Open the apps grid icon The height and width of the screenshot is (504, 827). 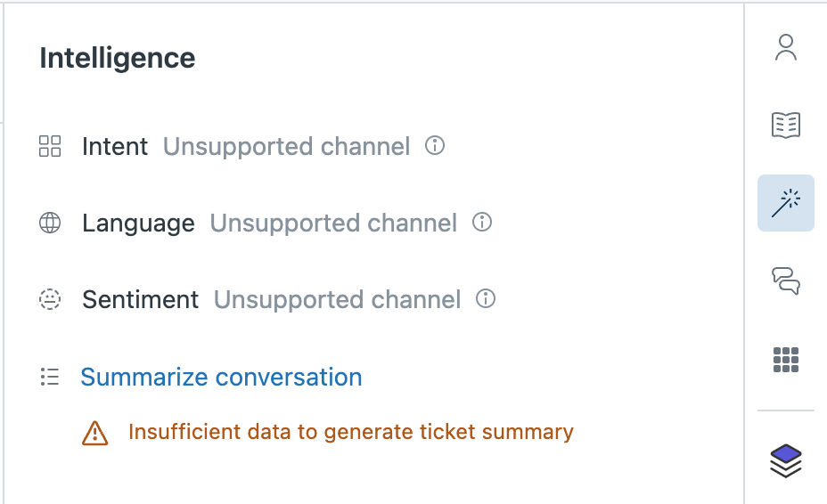tap(785, 360)
